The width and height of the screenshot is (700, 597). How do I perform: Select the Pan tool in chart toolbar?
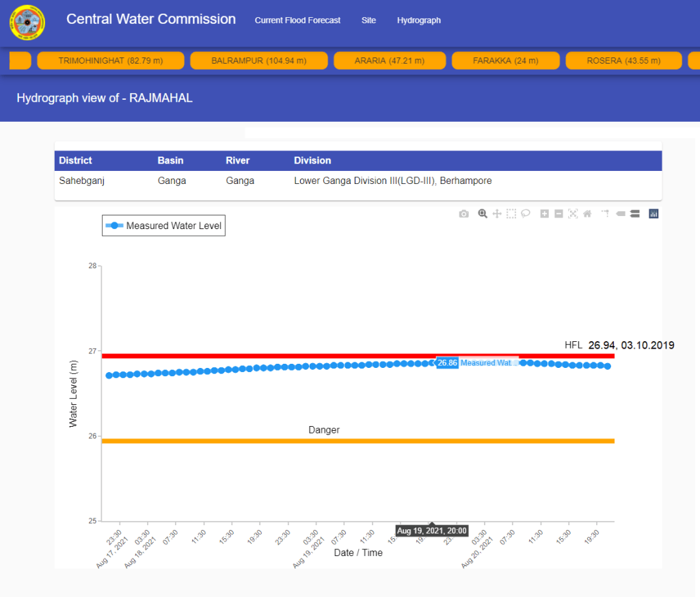[497, 214]
